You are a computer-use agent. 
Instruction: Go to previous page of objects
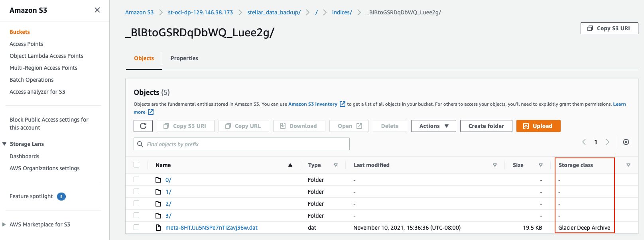pos(584,142)
